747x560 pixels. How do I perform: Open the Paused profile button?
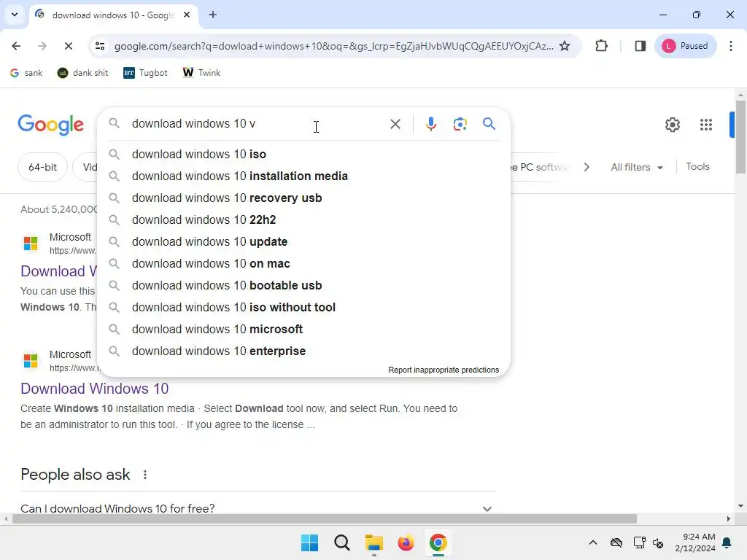pyautogui.click(x=686, y=46)
